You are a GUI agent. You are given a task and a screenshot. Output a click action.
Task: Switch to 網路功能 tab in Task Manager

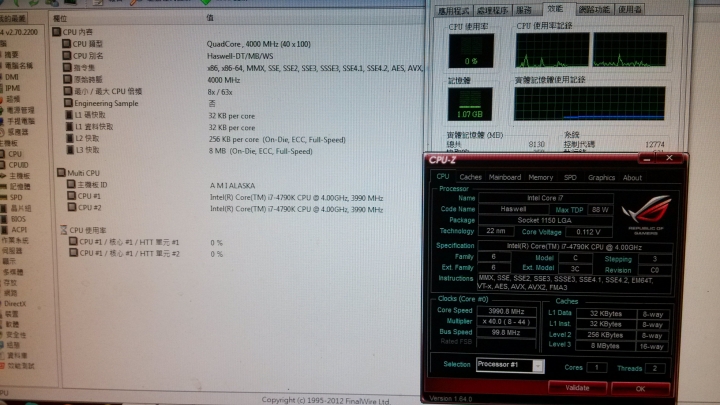pyautogui.click(x=594, y=9)
